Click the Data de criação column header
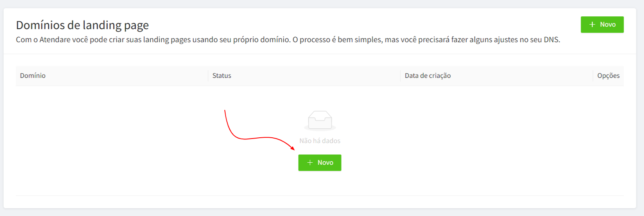The height and width of the screenshot is (216, 644). pos(428,75)
